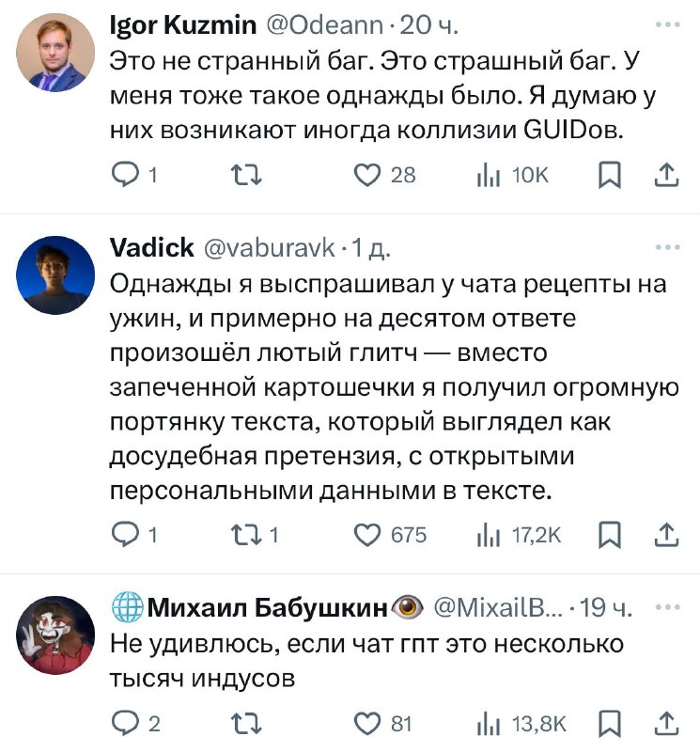Screen dimensions: 700x752
Task: Like Igor Kuzmin's tweet with 28 likes
Action: pos(367,175)
